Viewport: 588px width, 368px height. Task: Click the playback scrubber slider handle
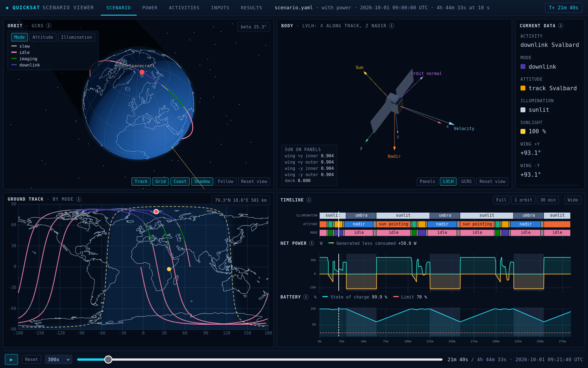108,360
